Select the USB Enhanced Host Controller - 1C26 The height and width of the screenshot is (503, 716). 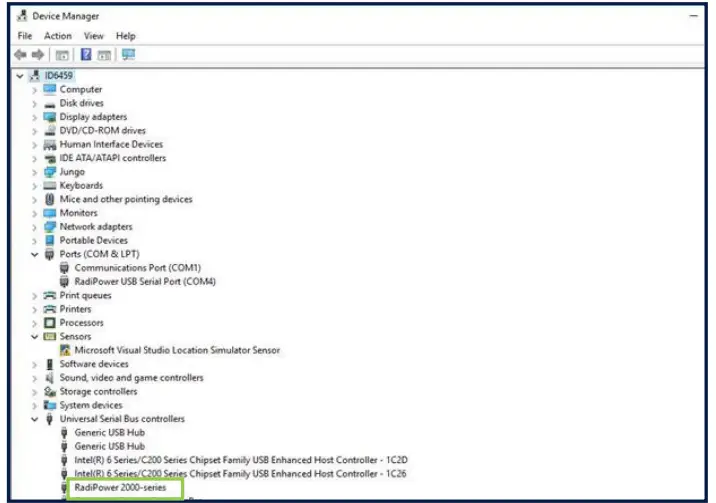tap(240, 473)
